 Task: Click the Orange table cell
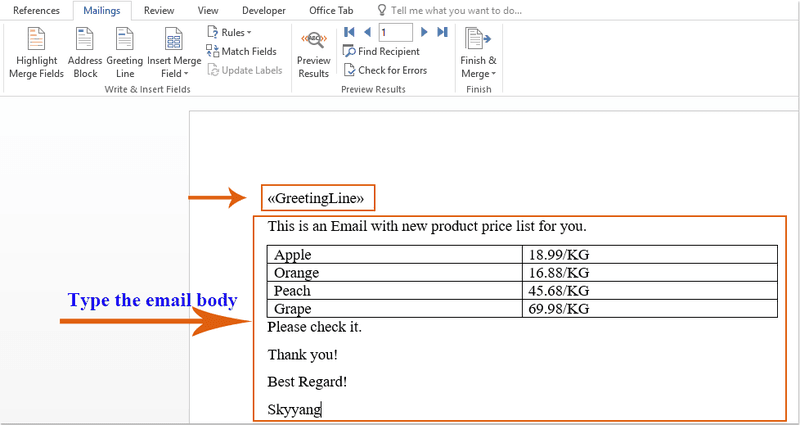click(x=394, y=272)
